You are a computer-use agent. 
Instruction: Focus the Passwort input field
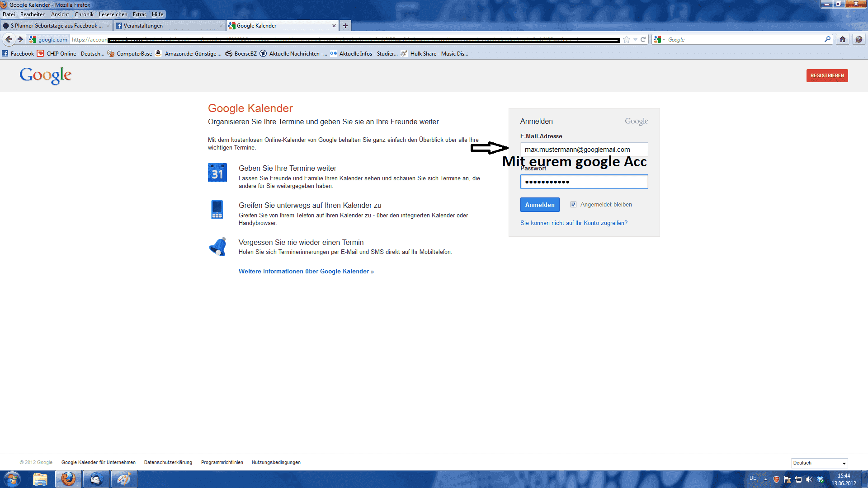tap(584, 182)
